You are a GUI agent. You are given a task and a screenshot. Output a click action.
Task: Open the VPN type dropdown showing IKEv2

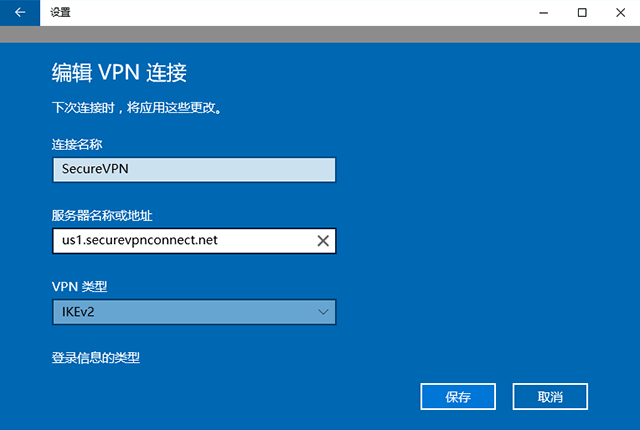pyautogui.click(x=194, y=312)
